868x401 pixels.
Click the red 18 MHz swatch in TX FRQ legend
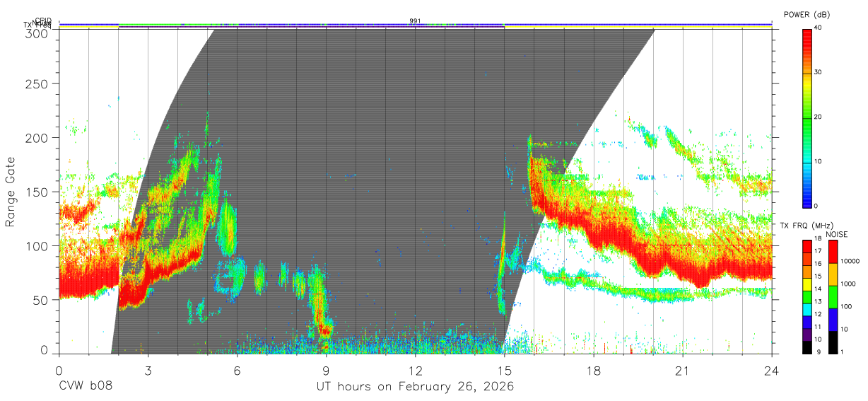807,247
